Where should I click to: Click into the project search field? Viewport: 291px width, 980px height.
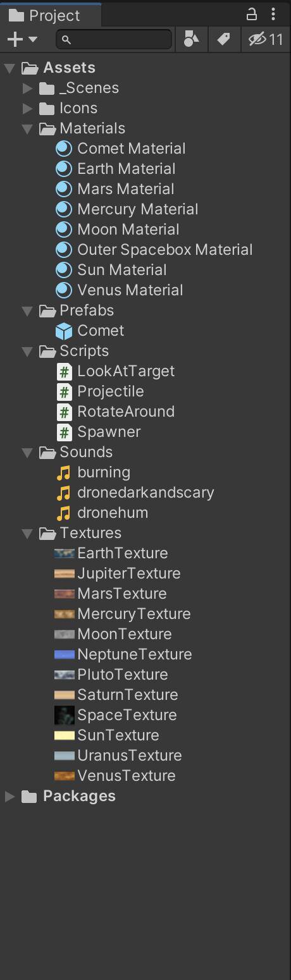point(114,39)
